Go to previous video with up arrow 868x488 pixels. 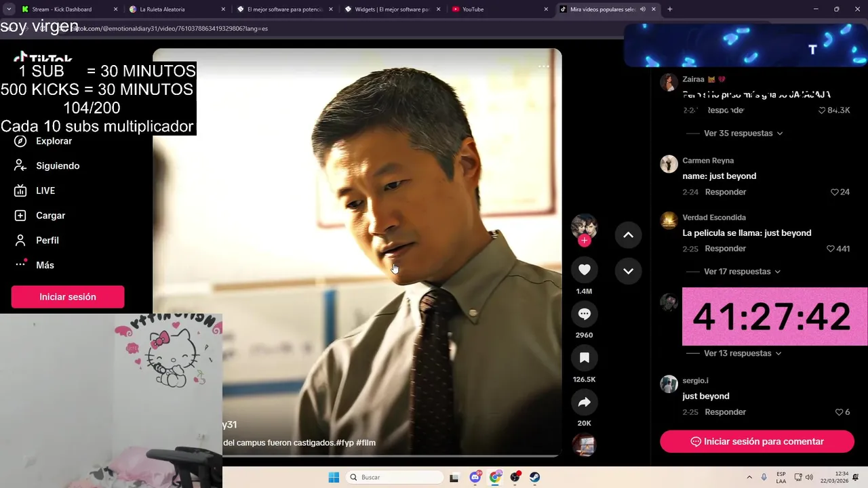628,235
